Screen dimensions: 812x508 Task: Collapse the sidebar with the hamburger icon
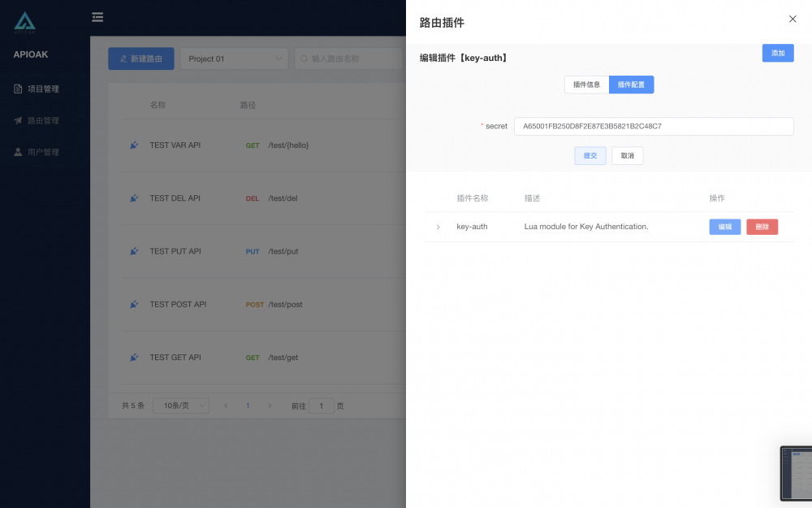(97, 16)
